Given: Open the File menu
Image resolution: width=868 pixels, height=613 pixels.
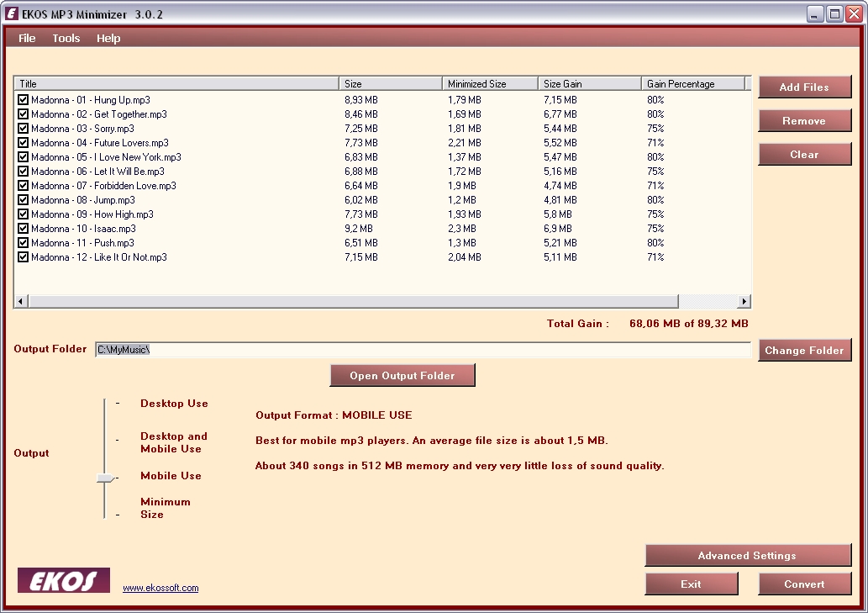Looking at the screenshot, I should [x=27, y=38].
